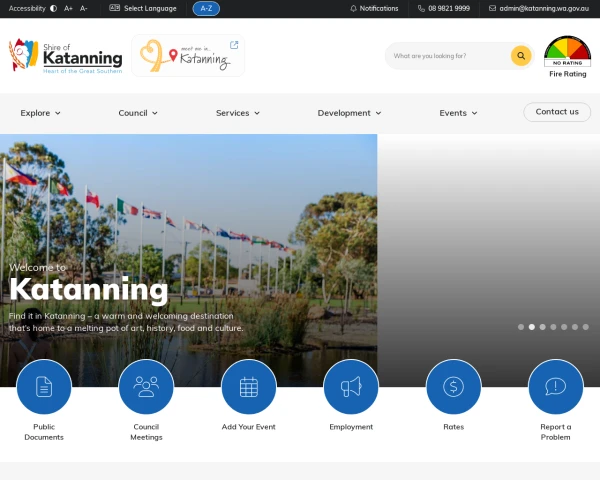Viewport: 600px width, 480px height.
Task: Click the Add Your Event calendar icon
Action: pyautogui.click(x=249, y=387)
